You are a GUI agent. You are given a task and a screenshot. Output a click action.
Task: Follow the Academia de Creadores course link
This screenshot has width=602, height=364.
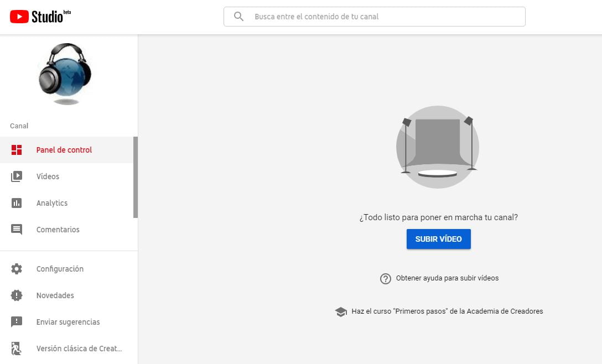447,311
